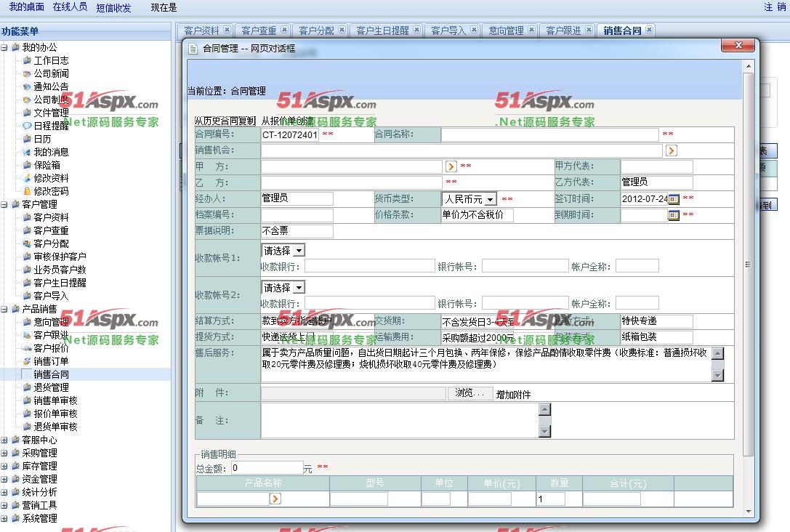Click the 客户分配 tree icon
Image resolution: width=790 pixels, height=532 pixels.
coord(27,244)
